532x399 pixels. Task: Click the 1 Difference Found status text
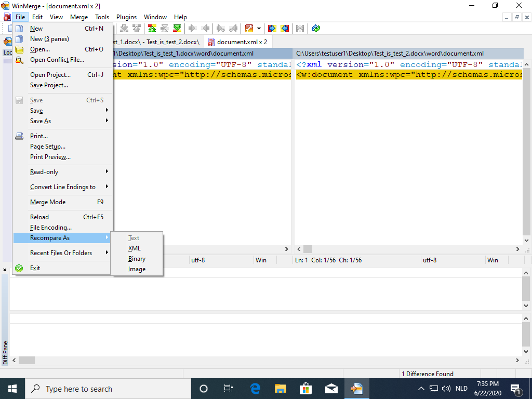pos(428,374)
